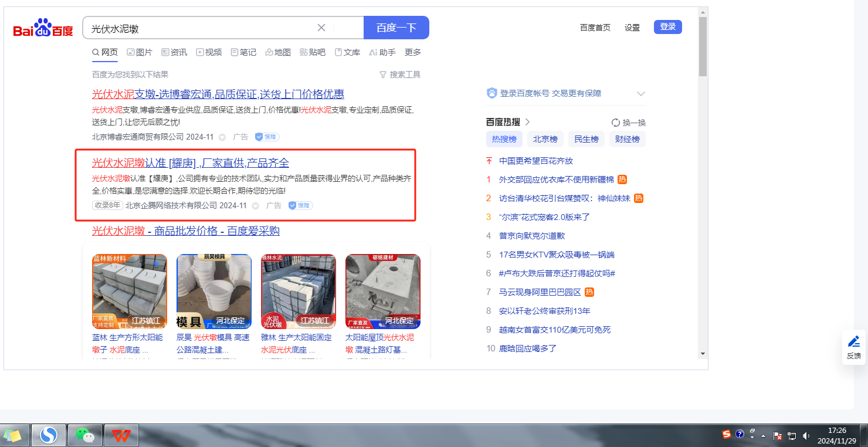Viewport: 868px width, 447px height.
Task: Open the 辰昊模具 product thumbnail
Action: pos(214,292)
